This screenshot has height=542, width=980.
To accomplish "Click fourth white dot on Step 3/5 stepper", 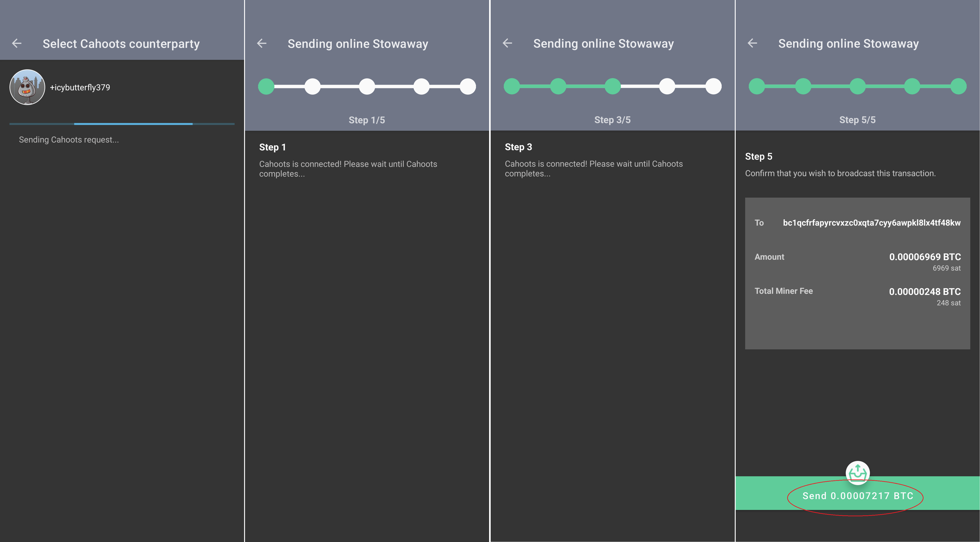I will tap(667, 86).
